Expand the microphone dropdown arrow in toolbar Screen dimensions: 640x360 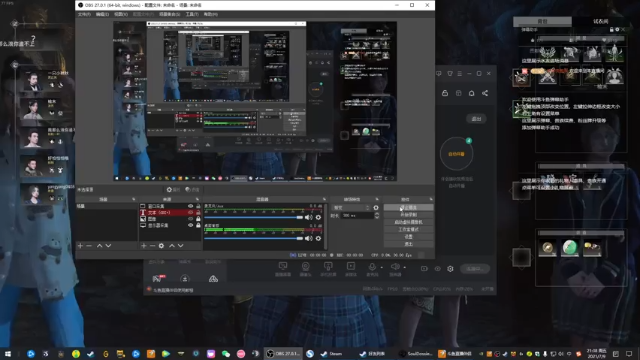[382, 268]
